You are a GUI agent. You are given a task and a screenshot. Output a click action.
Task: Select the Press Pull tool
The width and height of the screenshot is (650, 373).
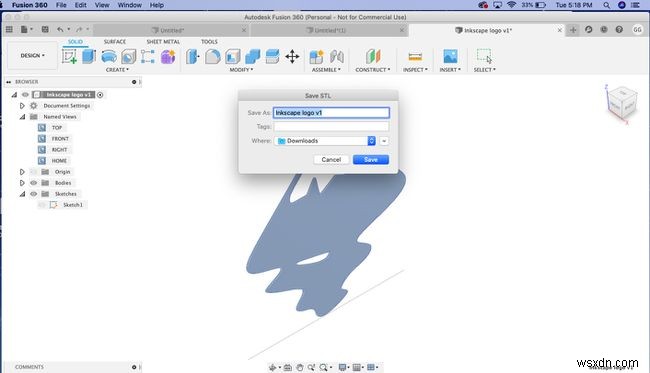pos(192,57)
